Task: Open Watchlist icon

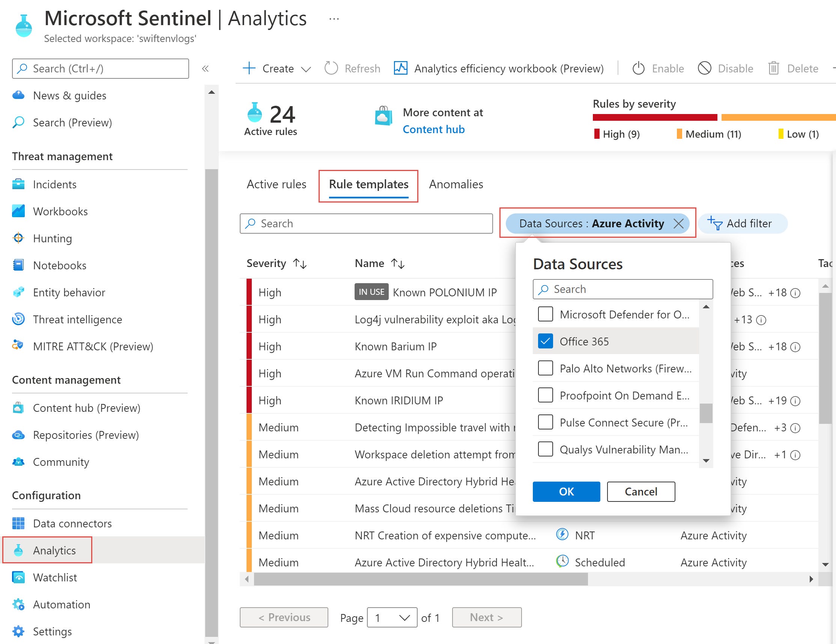Action: pos(18,577)
